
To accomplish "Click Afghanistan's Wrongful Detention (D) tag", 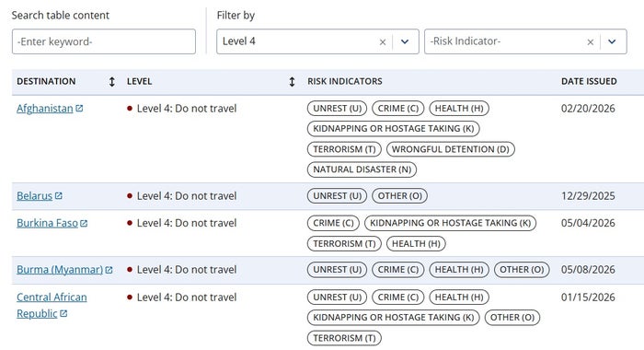I will (x=451, y=149).
